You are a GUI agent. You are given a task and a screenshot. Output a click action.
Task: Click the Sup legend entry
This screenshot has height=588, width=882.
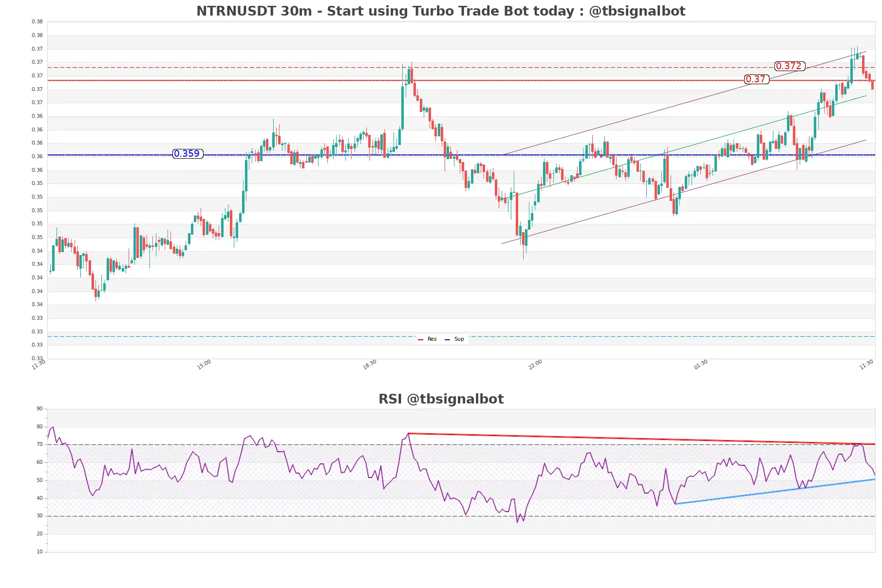pyautogui.click(x=454, y=339)
